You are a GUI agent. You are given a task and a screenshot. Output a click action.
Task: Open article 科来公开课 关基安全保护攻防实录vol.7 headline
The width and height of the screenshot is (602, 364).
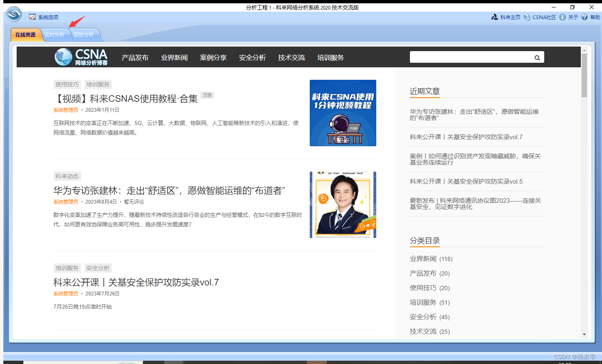(136, 282)
